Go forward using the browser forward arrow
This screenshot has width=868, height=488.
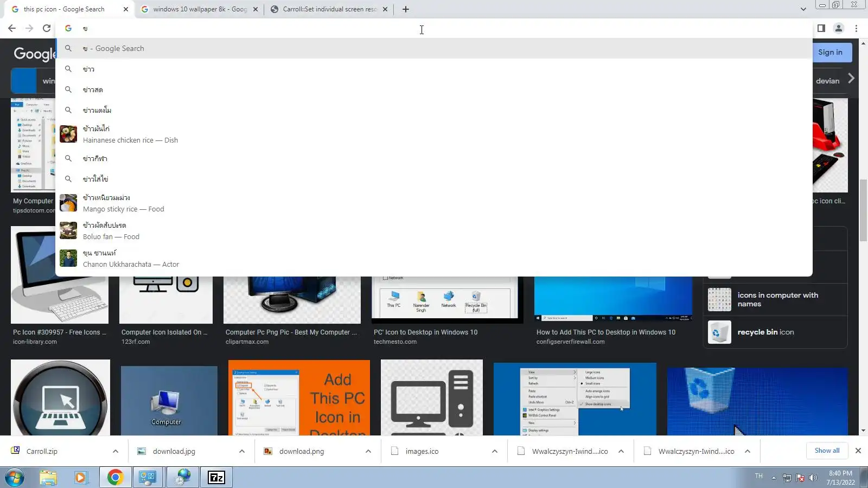click(x=29, y=28)
